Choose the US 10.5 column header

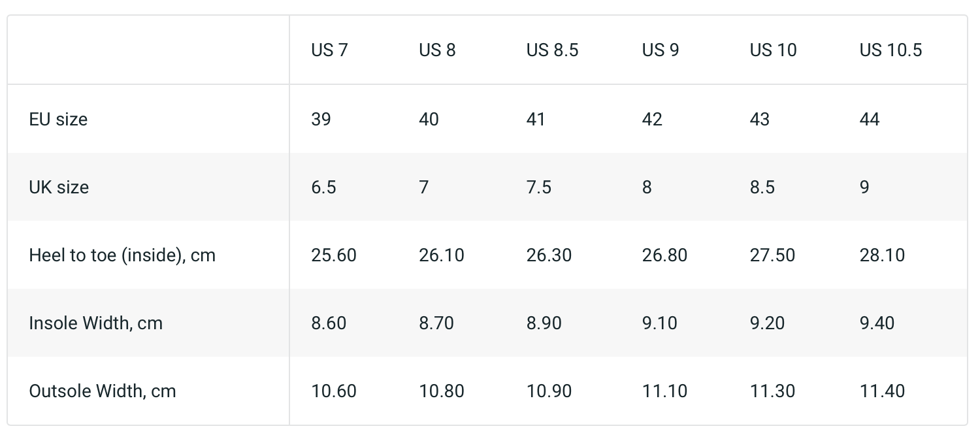point(890,50)
